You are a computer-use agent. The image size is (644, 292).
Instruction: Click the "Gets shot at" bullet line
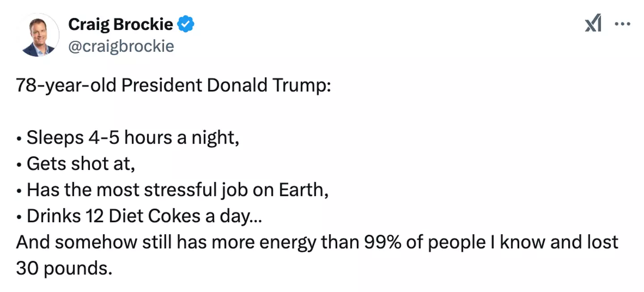tap(80, 164)
